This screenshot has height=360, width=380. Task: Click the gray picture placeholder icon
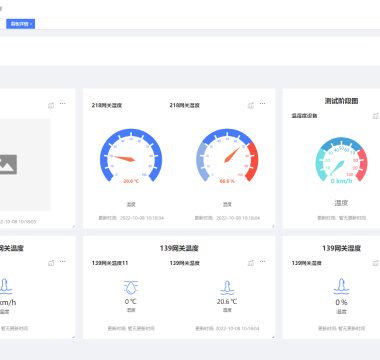pyautogui.click(x=8, y=164)
